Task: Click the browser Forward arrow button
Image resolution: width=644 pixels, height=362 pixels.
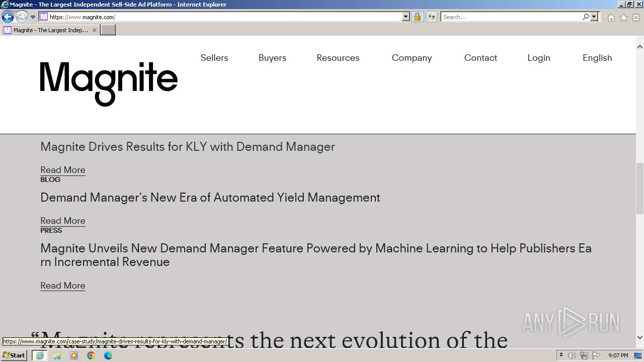Action: pyautogui.click(x=21, y=17)
